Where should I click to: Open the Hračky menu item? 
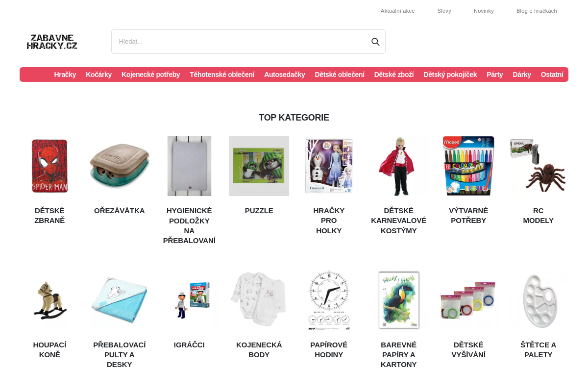[x=65, y=74]
